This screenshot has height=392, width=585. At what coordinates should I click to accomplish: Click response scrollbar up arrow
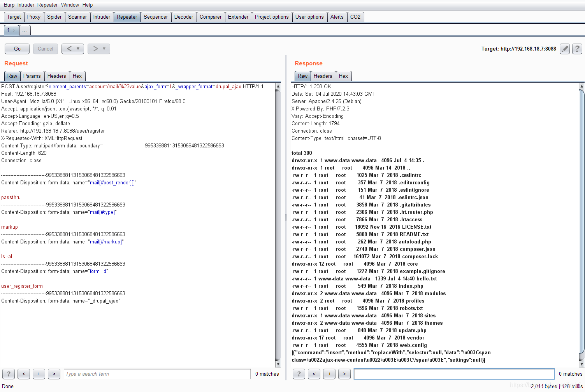tap(582, 86)
